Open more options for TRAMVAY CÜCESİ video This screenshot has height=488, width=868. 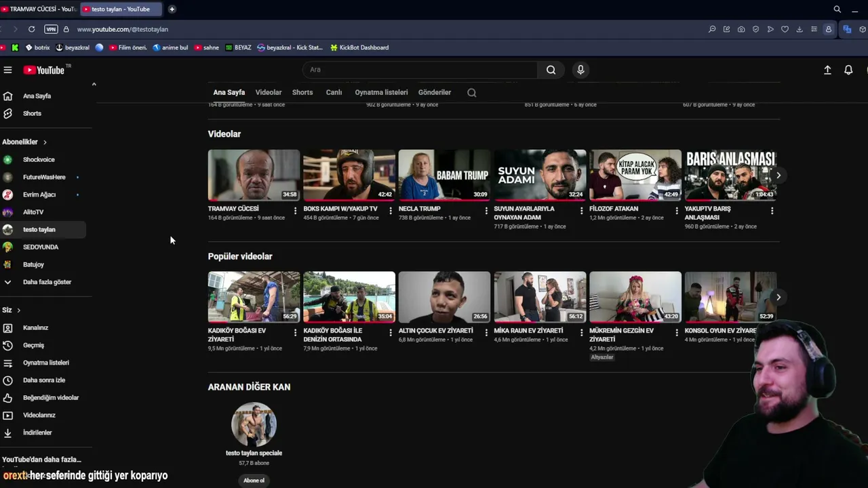click(295, 211)
